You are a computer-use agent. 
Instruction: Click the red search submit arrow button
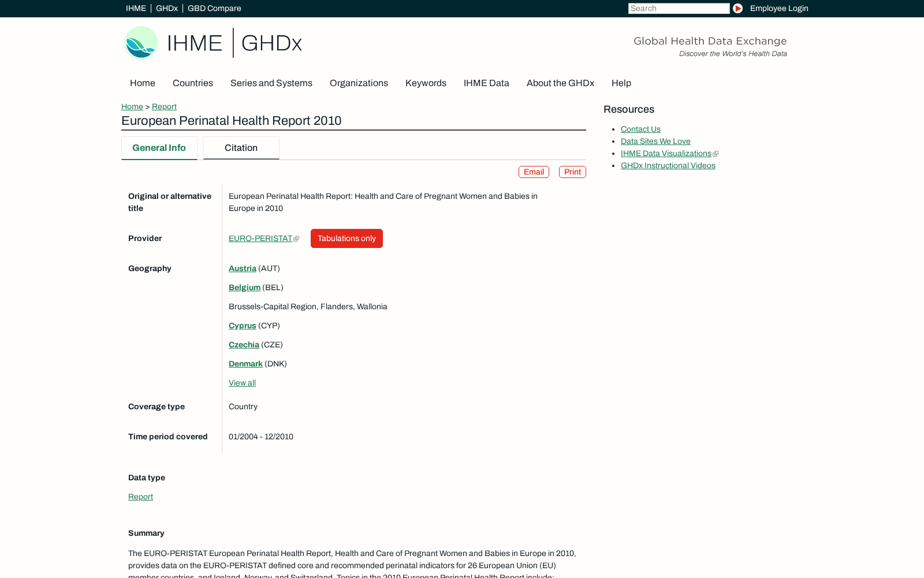737,9
